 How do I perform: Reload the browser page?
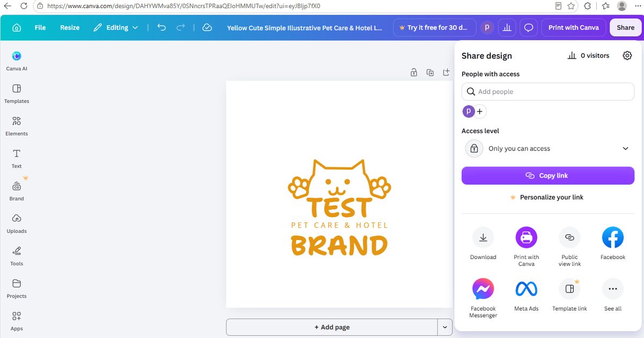coord(24,6)
